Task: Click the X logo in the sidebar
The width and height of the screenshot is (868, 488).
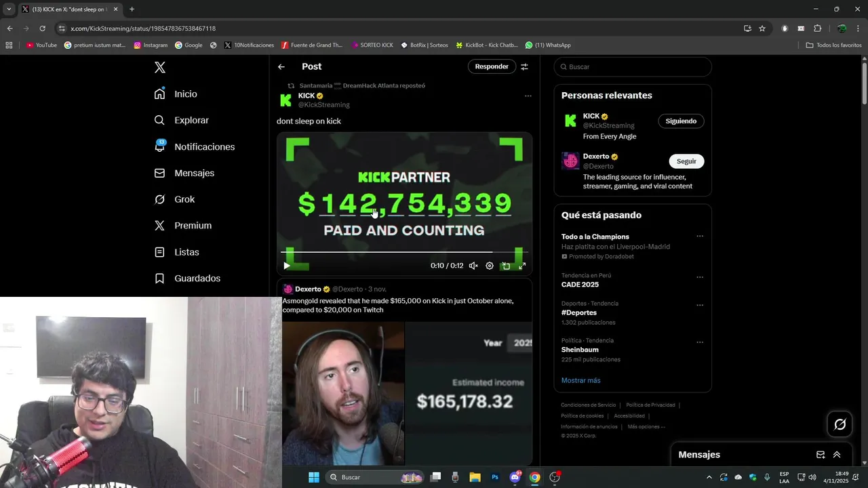Action: pyautogui.click(x=160, y=67)
